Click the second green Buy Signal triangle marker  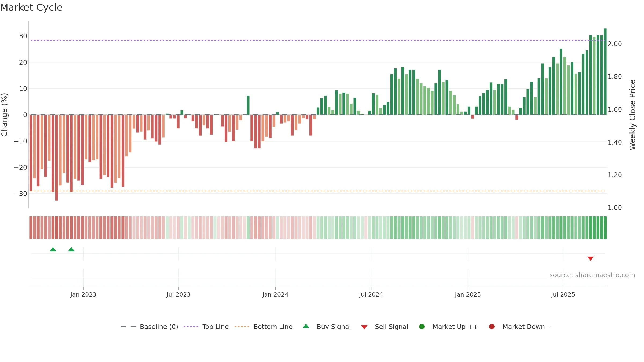[71, 249]
